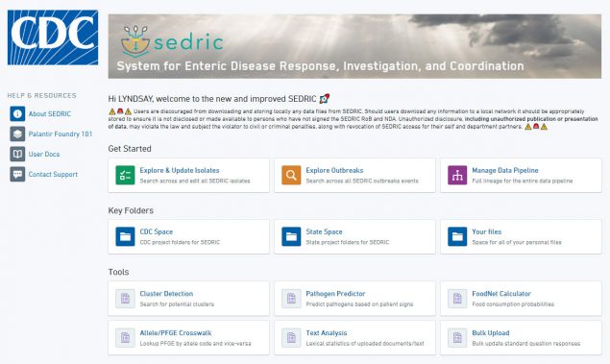This screenshot has width=610, height=364.
Task: Click the orange Explore Outbreaks search icon
Action: click(x=291, y=175)
